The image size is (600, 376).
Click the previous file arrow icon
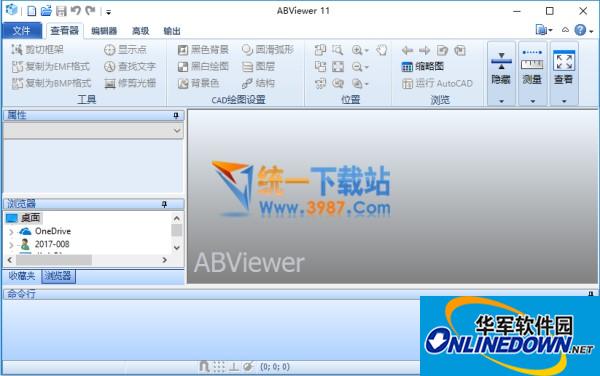(x=408, y=50)
